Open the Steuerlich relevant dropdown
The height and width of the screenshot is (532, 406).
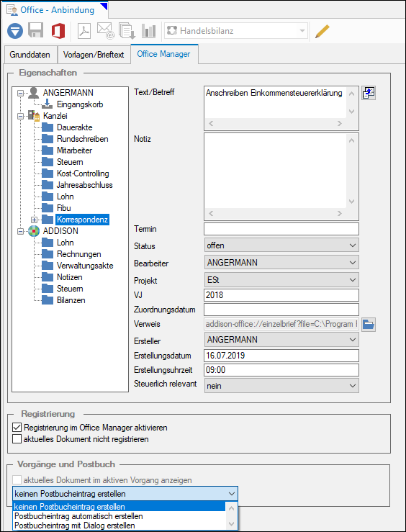281,386
